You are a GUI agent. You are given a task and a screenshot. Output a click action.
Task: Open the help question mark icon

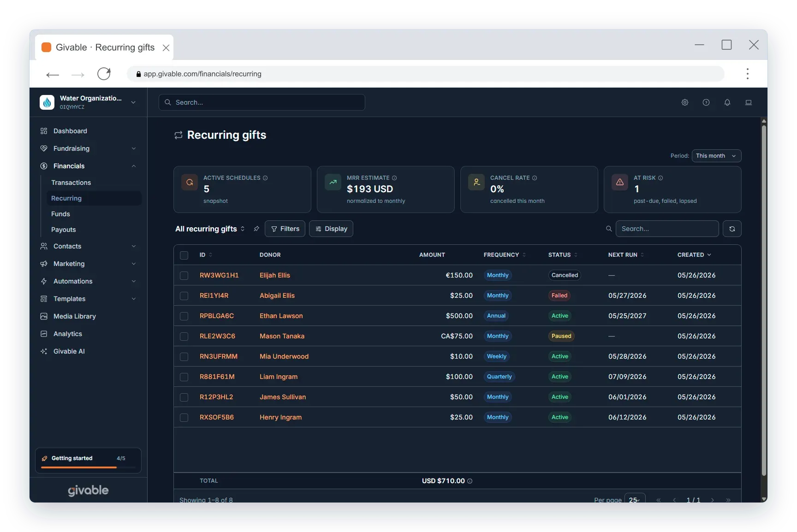[x=706, y=102]
